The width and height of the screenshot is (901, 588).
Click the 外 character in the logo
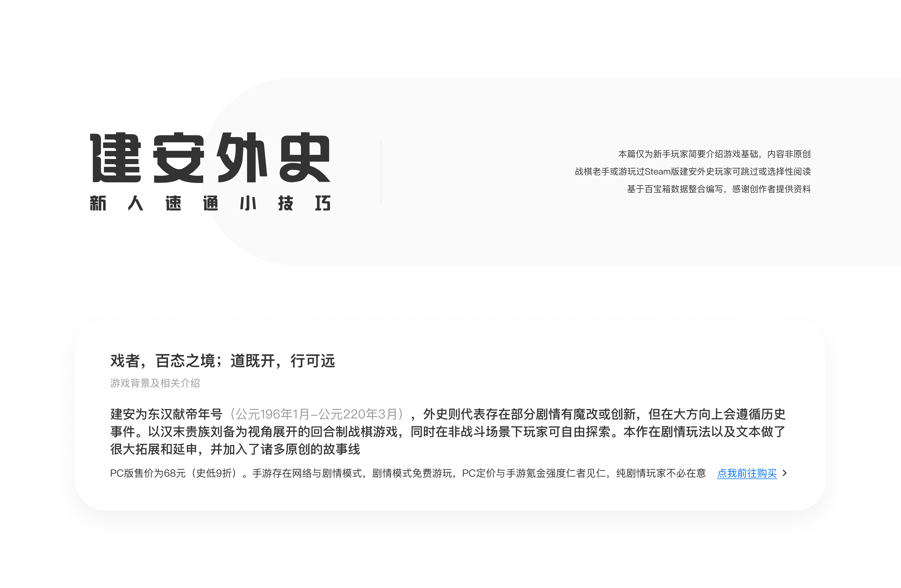pyautogui.click(x=242, y=157)
